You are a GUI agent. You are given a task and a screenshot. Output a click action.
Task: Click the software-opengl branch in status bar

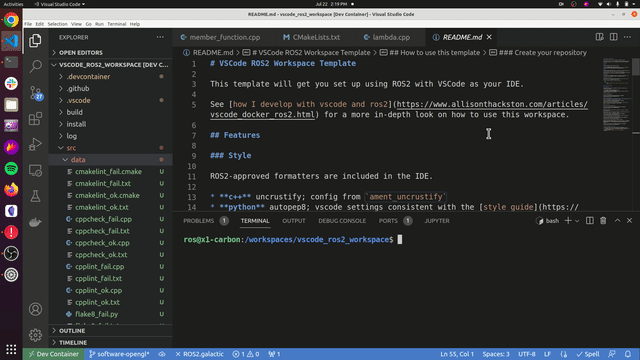(x=119, y=354)
